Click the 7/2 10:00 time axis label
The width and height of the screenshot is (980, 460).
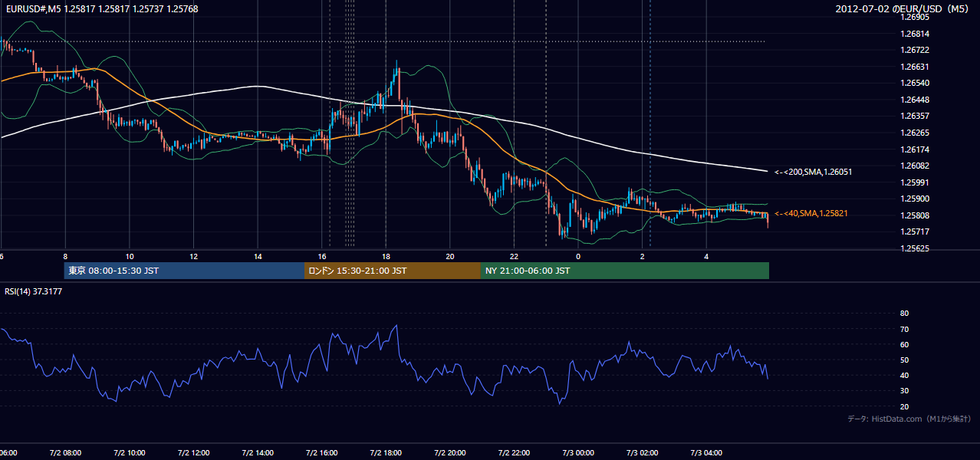pos(130,452)
